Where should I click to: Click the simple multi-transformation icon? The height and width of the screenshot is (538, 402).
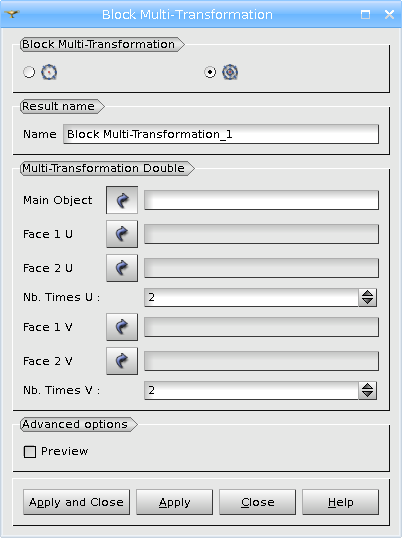pyautogui.click(x=49, y=72)
